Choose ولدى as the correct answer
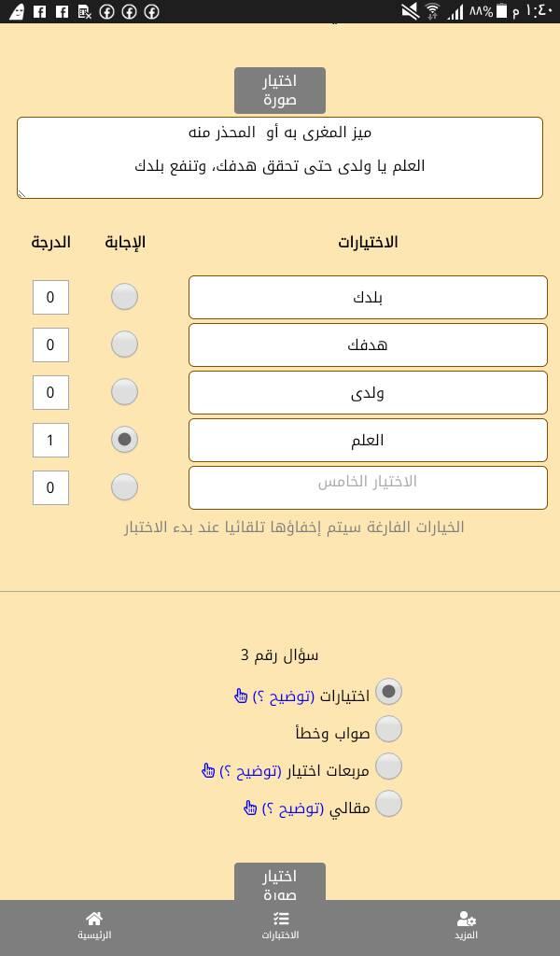This screenshot has width=560, height=956. point(124,392)
